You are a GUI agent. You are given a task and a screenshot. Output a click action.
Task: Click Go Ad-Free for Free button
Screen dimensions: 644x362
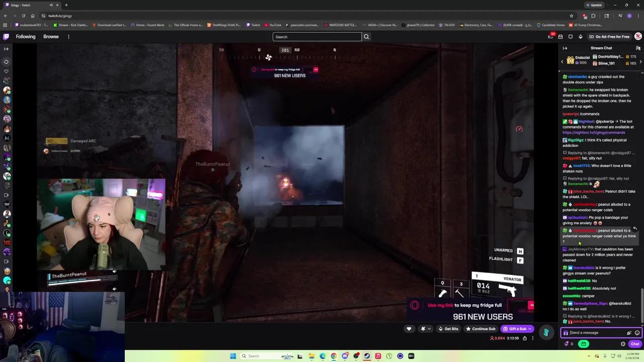609,37
